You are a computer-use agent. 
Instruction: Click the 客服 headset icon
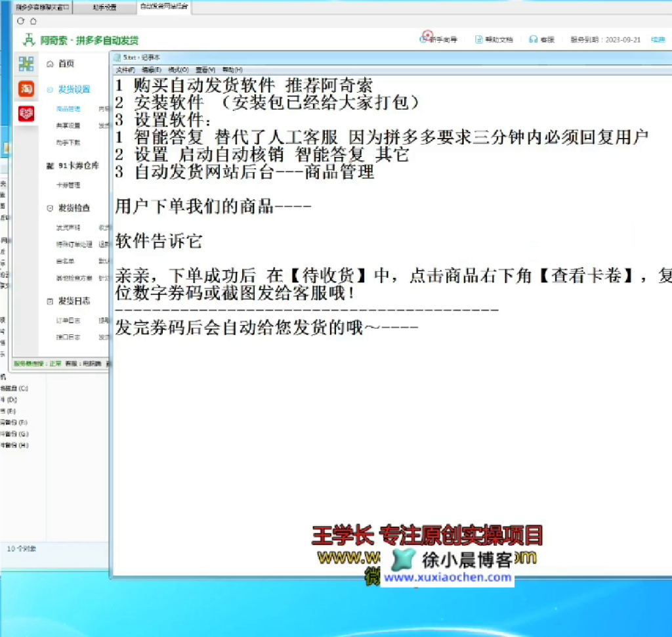(534, 39)
